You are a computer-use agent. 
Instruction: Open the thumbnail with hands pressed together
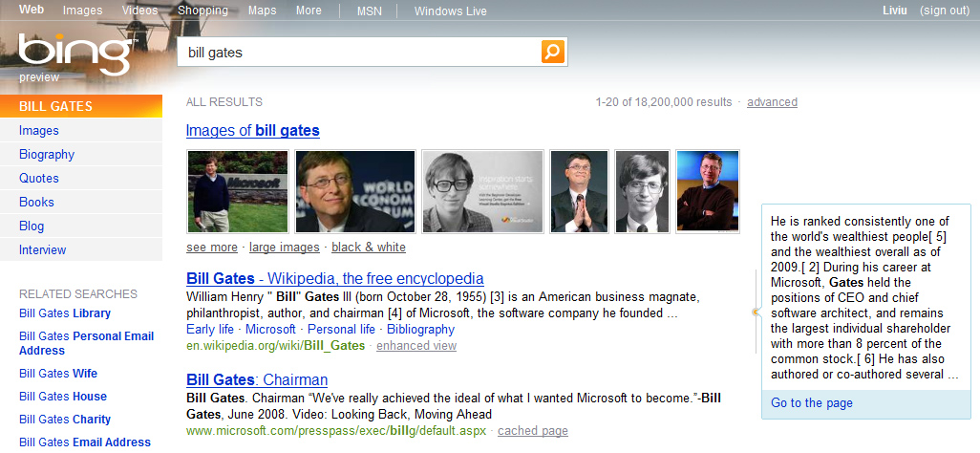(x=579, y=191)
